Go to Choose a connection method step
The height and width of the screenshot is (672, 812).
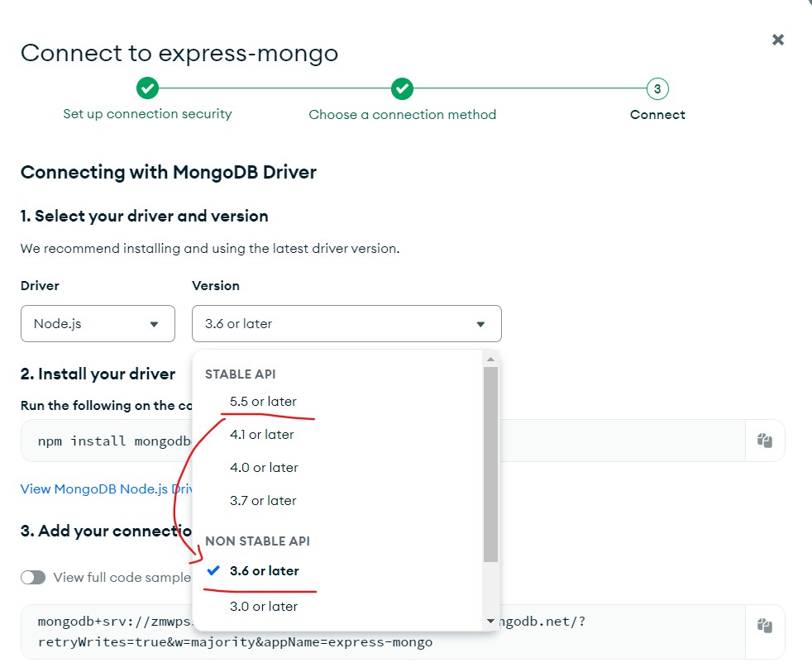coord(403,114)
